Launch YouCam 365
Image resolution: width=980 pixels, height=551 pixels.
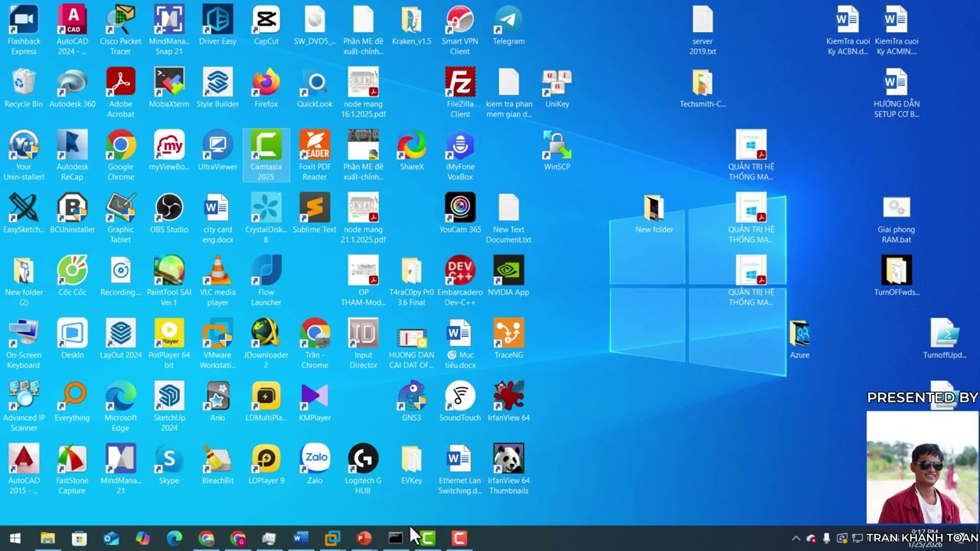click(460, 214)
